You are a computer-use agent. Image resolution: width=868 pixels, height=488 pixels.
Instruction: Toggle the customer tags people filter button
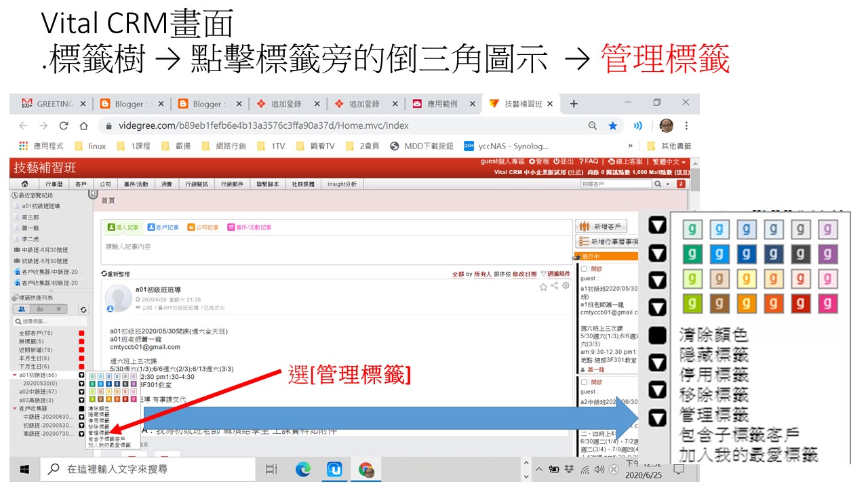click(22, 309)
